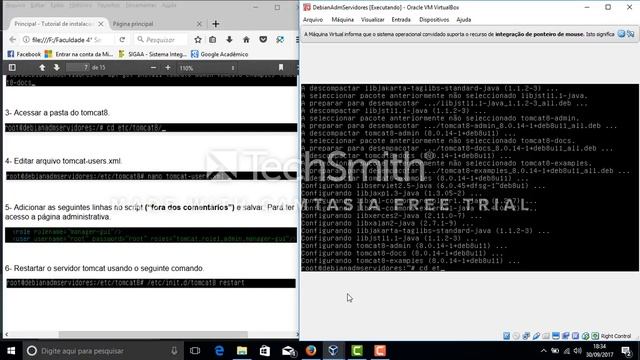Open the Google Acadêmico bookmark
Image resolution: width=640 pixels, height=360 pixels.
click(x=220, y=54)
